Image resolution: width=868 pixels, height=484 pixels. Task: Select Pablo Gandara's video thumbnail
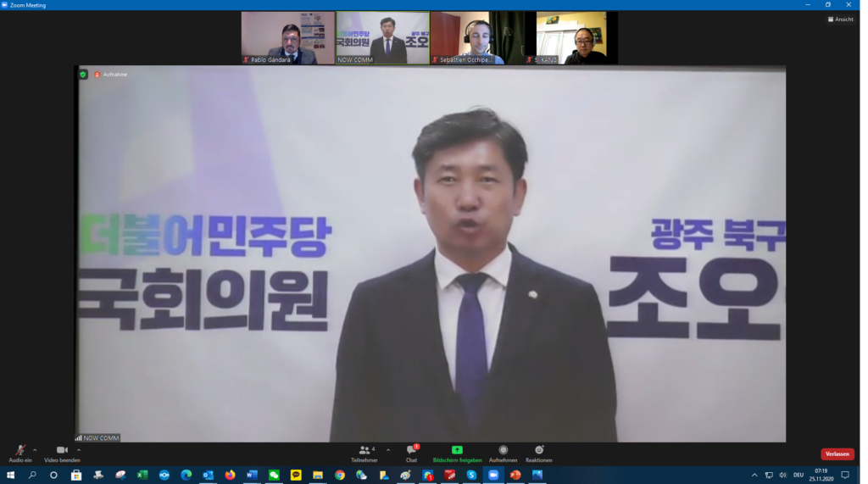click(x=288, y=38)
